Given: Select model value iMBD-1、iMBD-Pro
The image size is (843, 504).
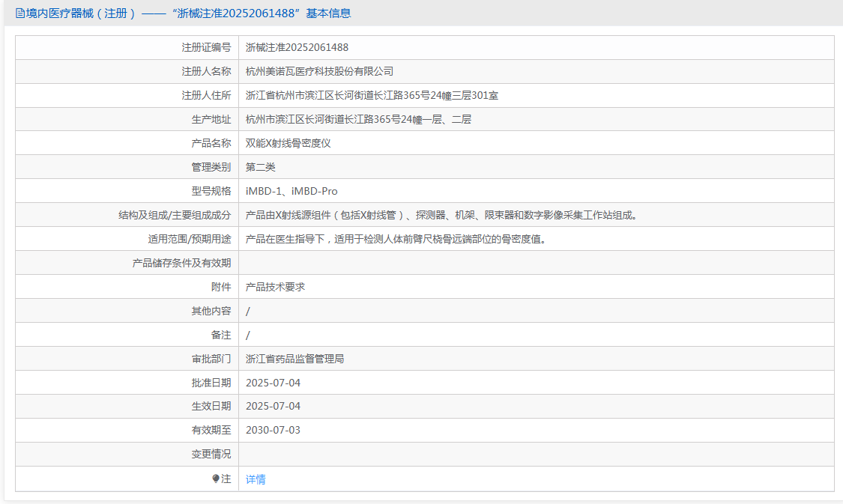Looking at the screenshot, I should point(291,191).
